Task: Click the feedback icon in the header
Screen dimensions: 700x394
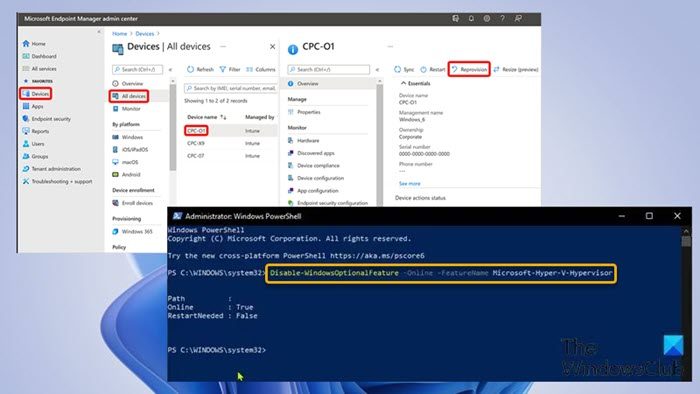Action: pos(518,18)
